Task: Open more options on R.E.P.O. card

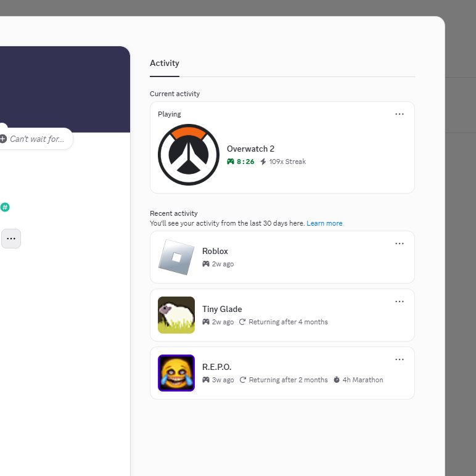Action: (x=399, y=359)
